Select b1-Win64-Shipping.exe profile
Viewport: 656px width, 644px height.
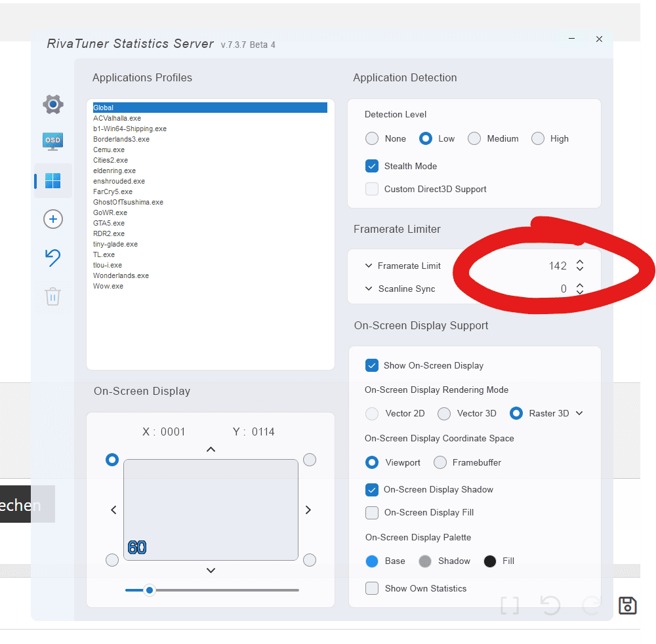pos(130,129)
